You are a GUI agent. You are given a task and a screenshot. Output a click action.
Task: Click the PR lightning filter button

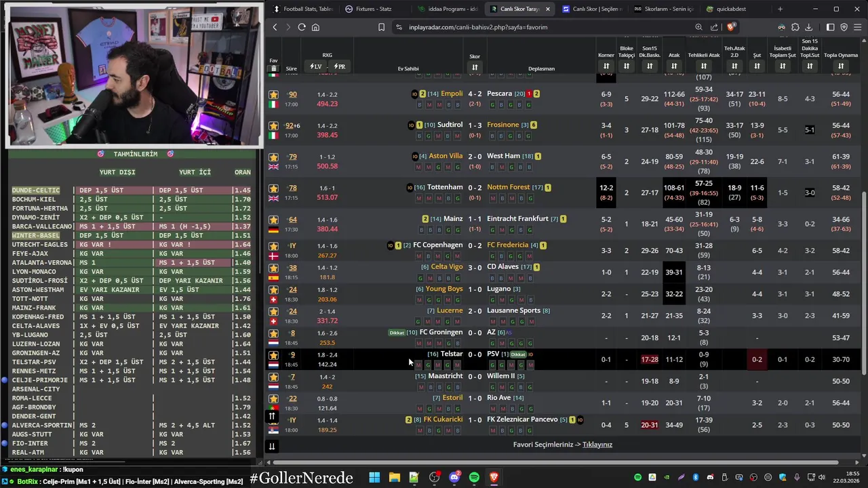coord(339,66)
